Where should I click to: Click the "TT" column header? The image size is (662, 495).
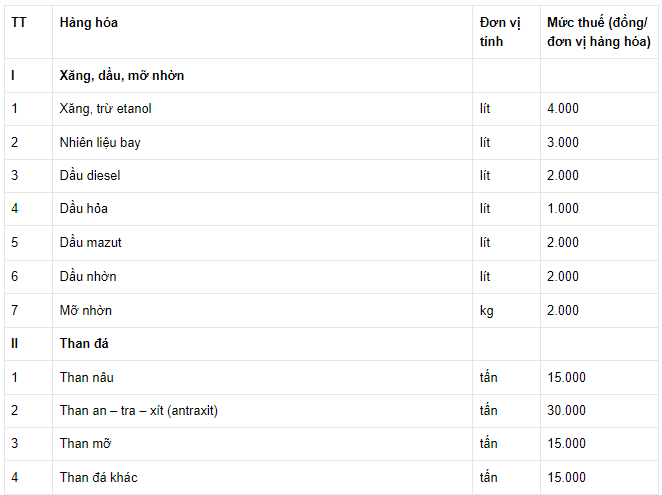point(19,22)
